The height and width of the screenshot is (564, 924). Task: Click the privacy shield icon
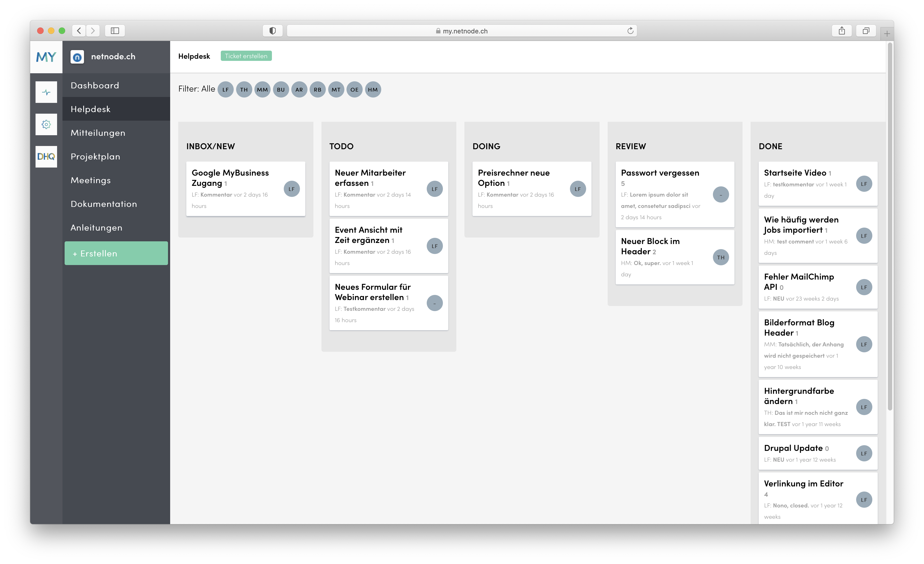point(273,31)
